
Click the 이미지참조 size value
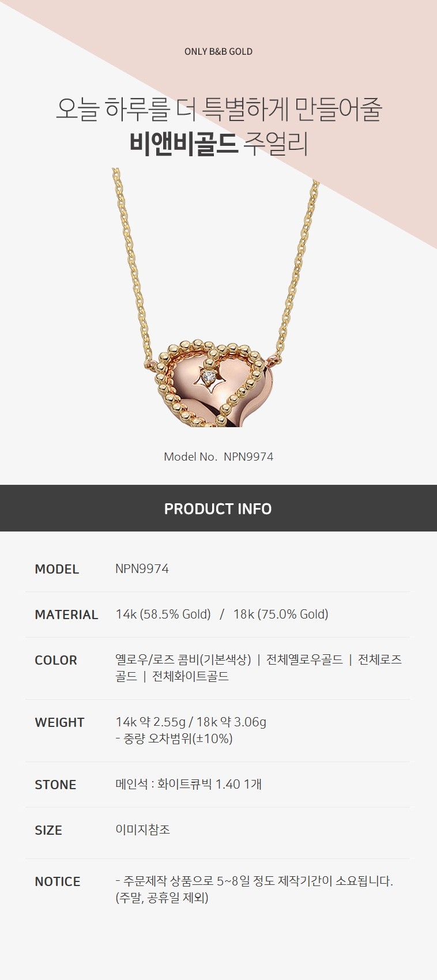[x=142, y=830]
